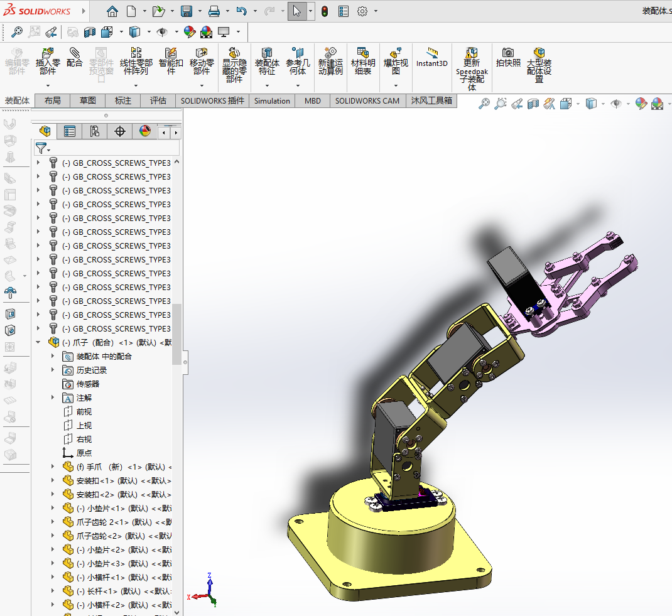The height and width of the screenshot is (616, 672).
Task: Open the ConfigurationManager tab
Action: [x=95, y=131]
